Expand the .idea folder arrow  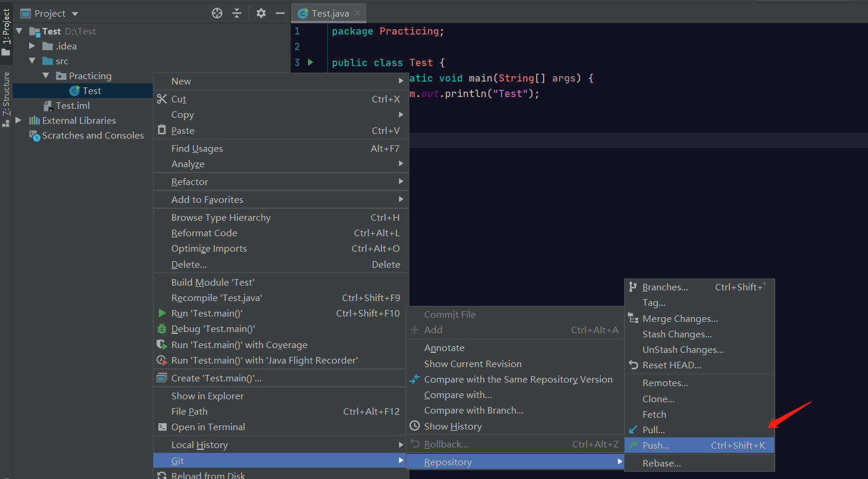click(x=33, y=46)
